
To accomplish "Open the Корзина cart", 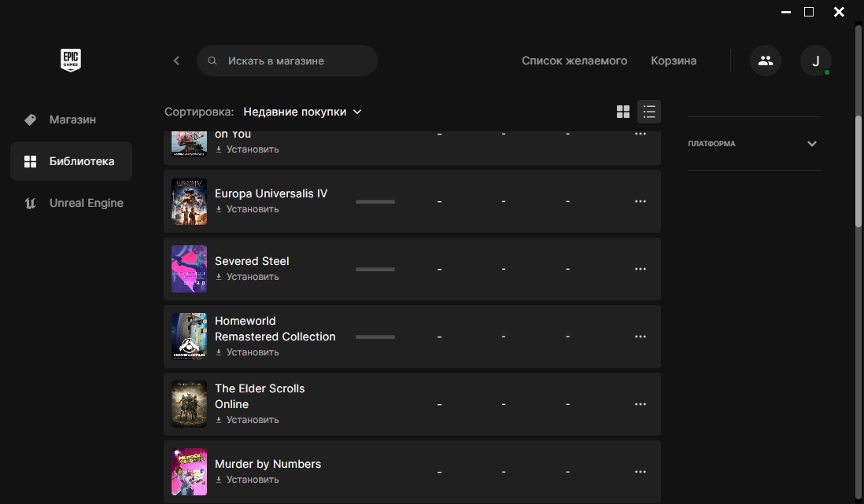I will tap(674, 61).
